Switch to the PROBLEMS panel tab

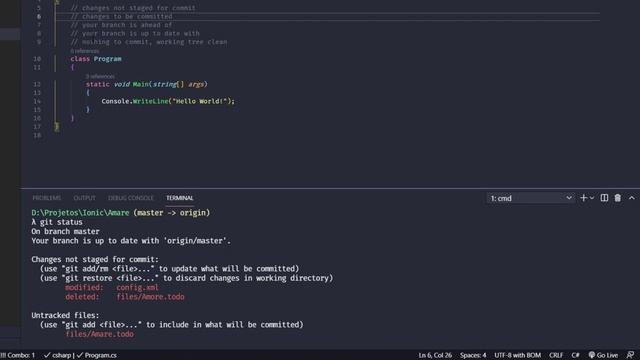[47, 198]
